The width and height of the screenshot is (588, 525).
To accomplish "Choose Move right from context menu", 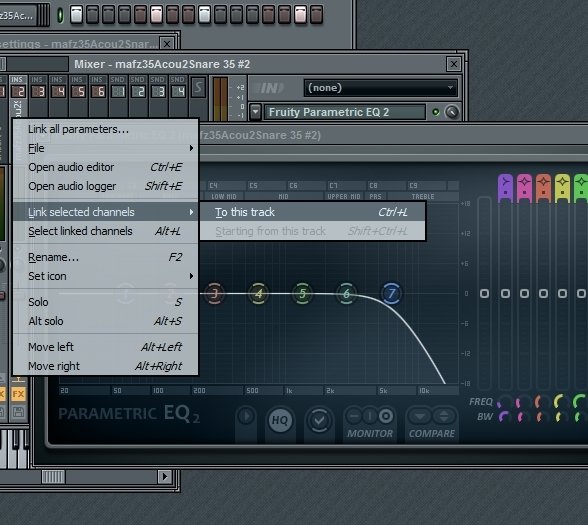I will (x=105, y=366).
